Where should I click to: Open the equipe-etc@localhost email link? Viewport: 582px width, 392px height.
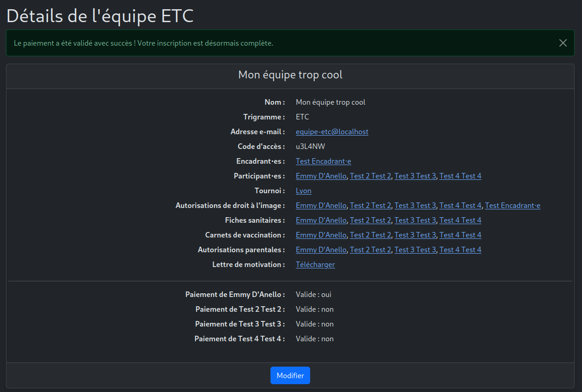click(332, 132)
